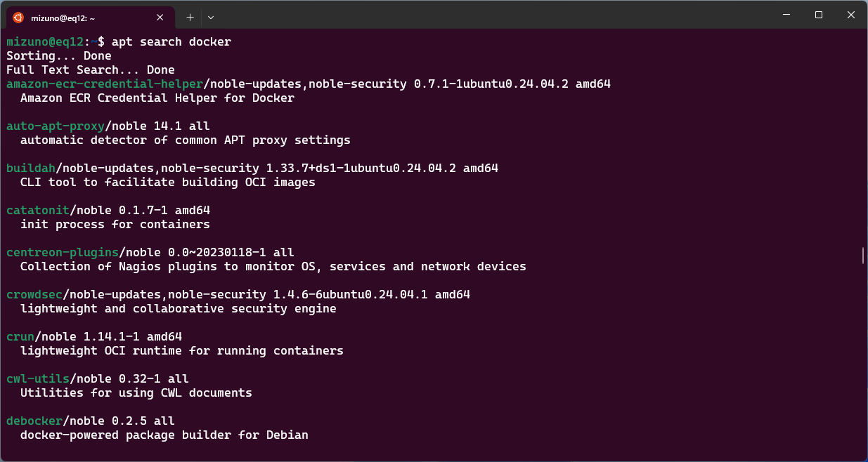868x462 pixels.
Task: Click the amazon-ecr-credential-helper package name
Action: pos(105,84)
